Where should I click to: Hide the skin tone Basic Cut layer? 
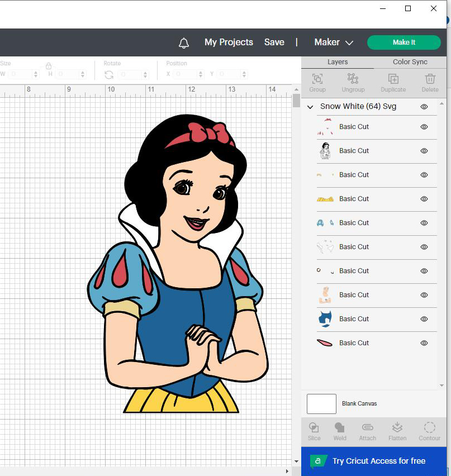(x=424, y=295)
